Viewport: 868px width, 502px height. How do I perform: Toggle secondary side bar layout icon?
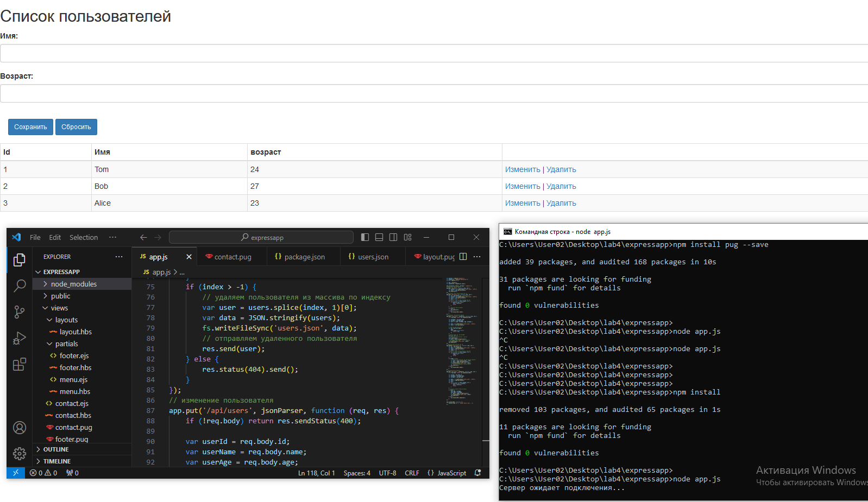pos(393,237)
